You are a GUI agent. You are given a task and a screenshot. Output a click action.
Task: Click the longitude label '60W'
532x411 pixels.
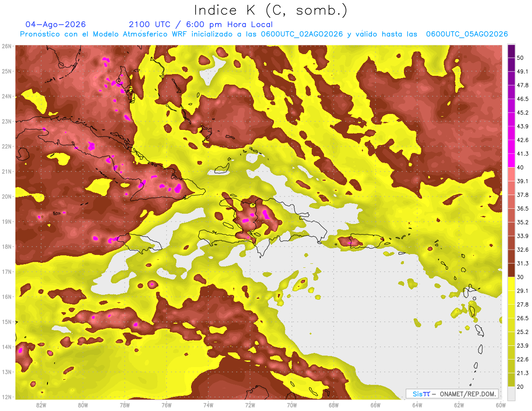point(501,405)
